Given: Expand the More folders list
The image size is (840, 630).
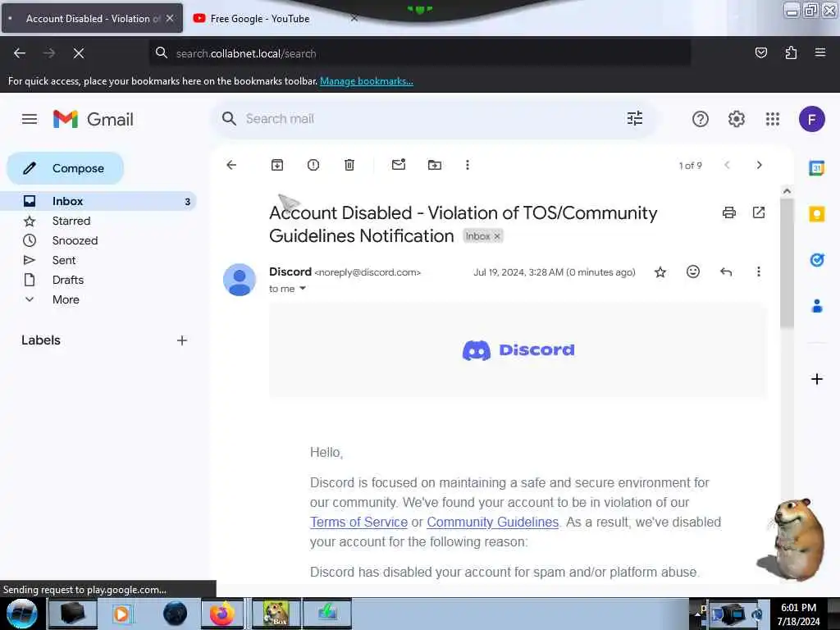Looking at the screenshot, I should pos(66,299).
